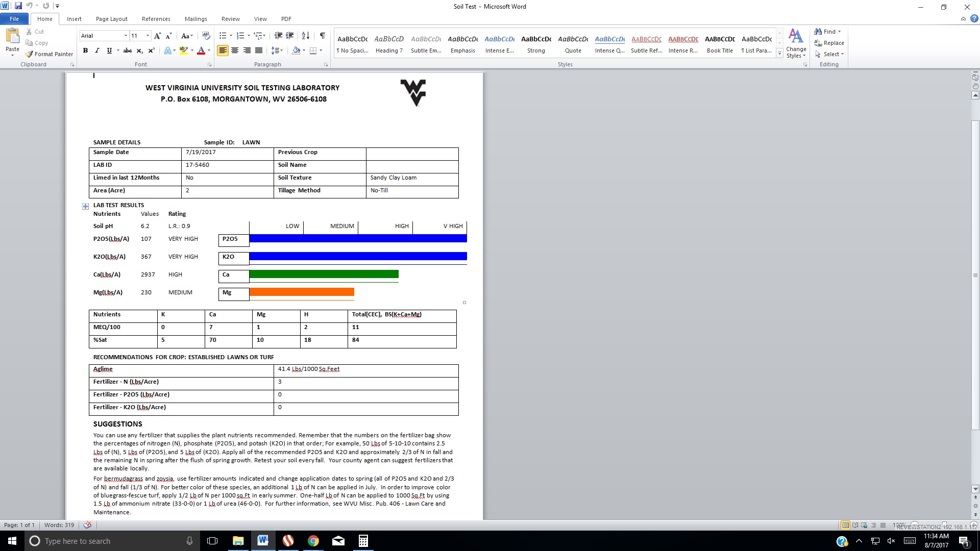Click the Grow Font icon

point(157,36)
